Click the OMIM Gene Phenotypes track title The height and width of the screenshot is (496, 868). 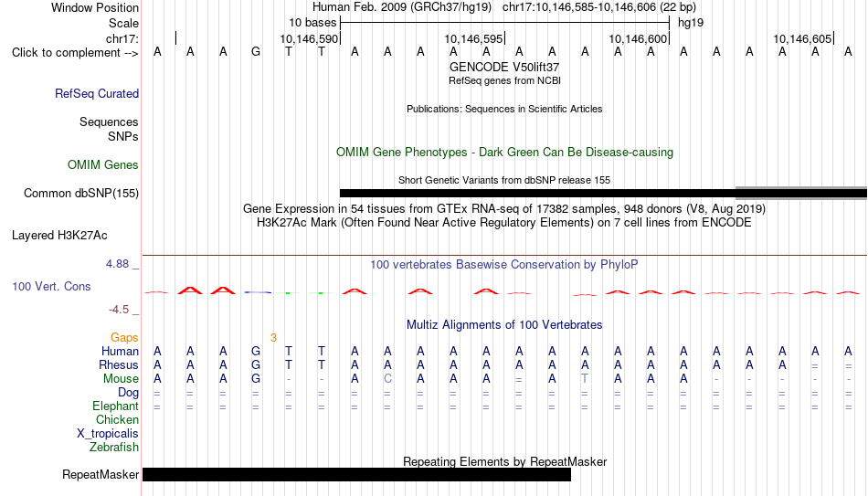point(504,153)
